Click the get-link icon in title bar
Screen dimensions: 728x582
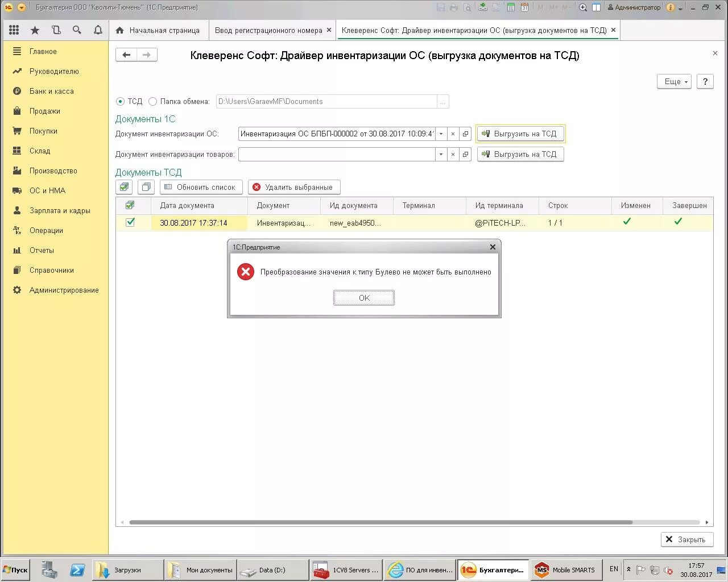pyautogui.click(x=483, y=7)
